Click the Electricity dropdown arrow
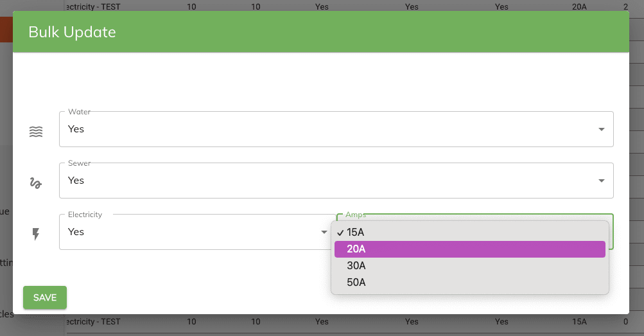 (324, 232)
